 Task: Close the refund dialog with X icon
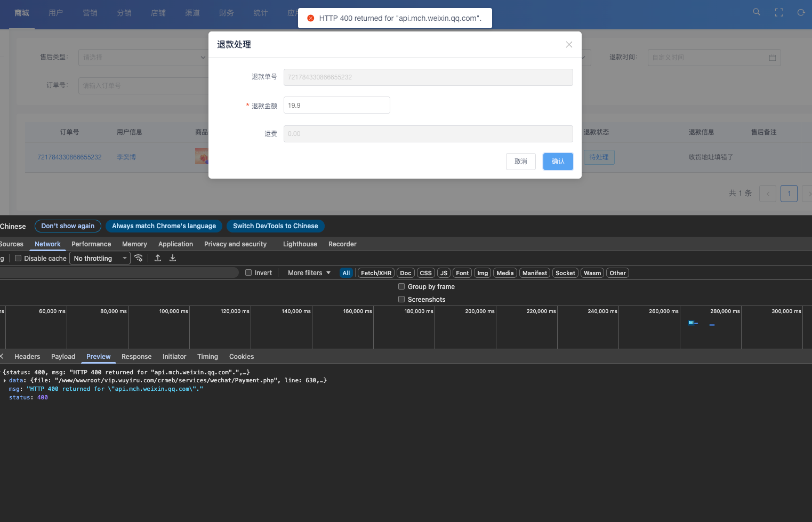click(x=569, y=45)
